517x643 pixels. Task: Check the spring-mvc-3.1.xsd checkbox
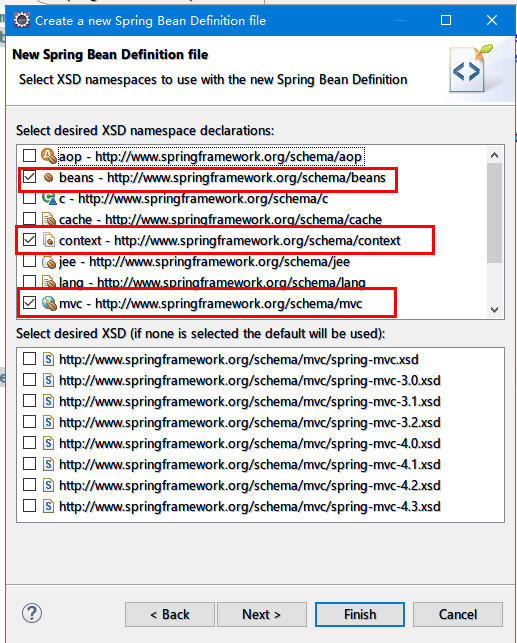[x=29, y=401]
